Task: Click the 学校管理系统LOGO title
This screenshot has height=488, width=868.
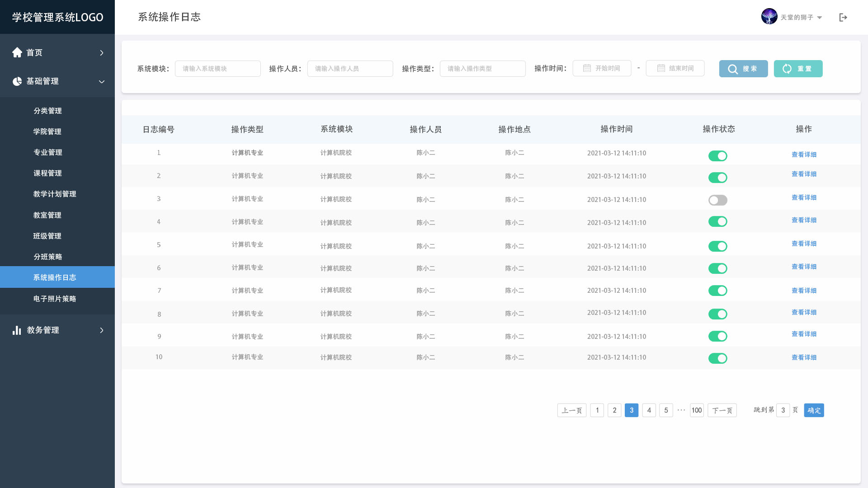Action: 57,17
